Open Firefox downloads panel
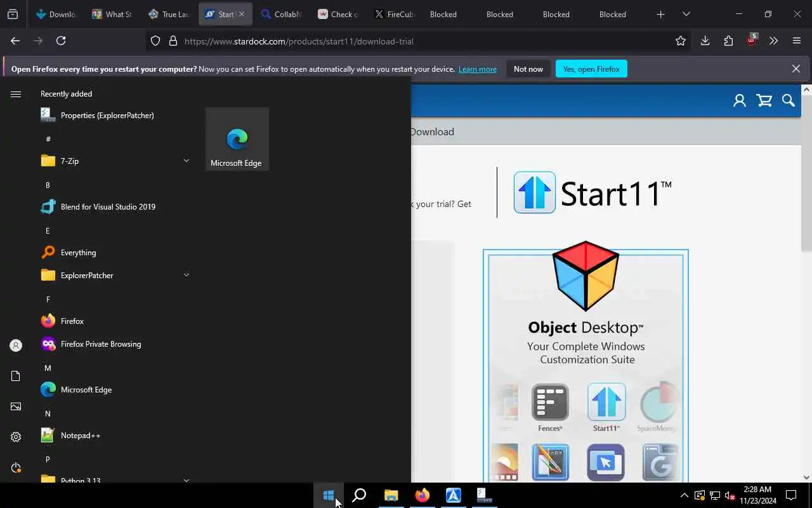The height and width of the screenshot is (508, 812). click(705, 41)
